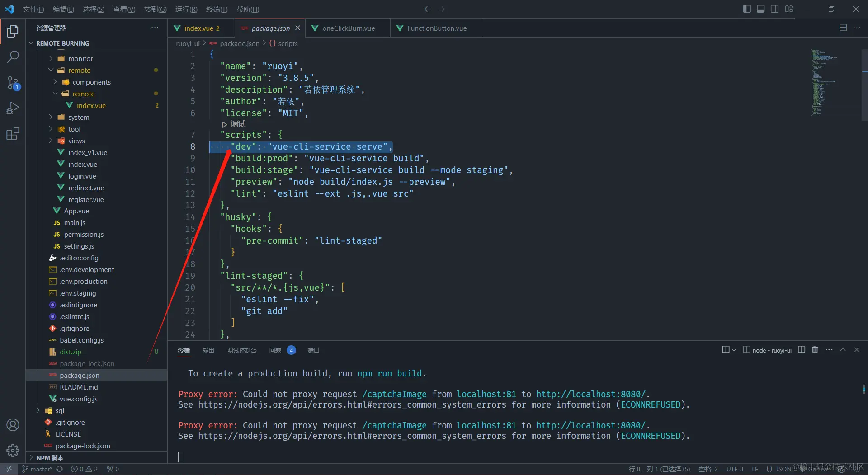
Task: Switch to the 输出 panel tab
Action: [x=208, y=350]
